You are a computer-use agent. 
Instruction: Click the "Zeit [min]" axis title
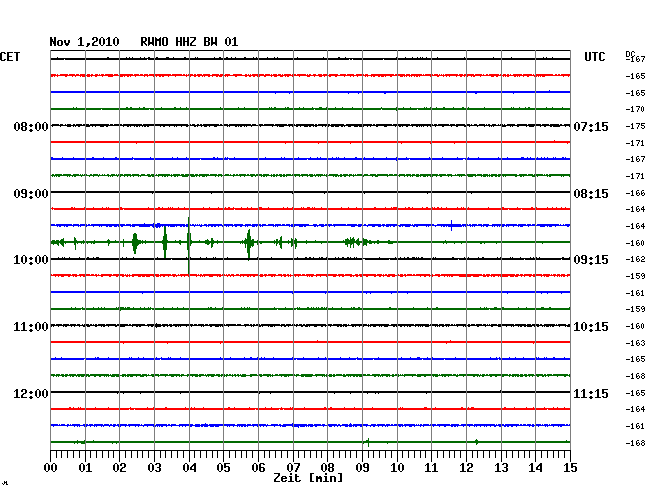[308, 478]
